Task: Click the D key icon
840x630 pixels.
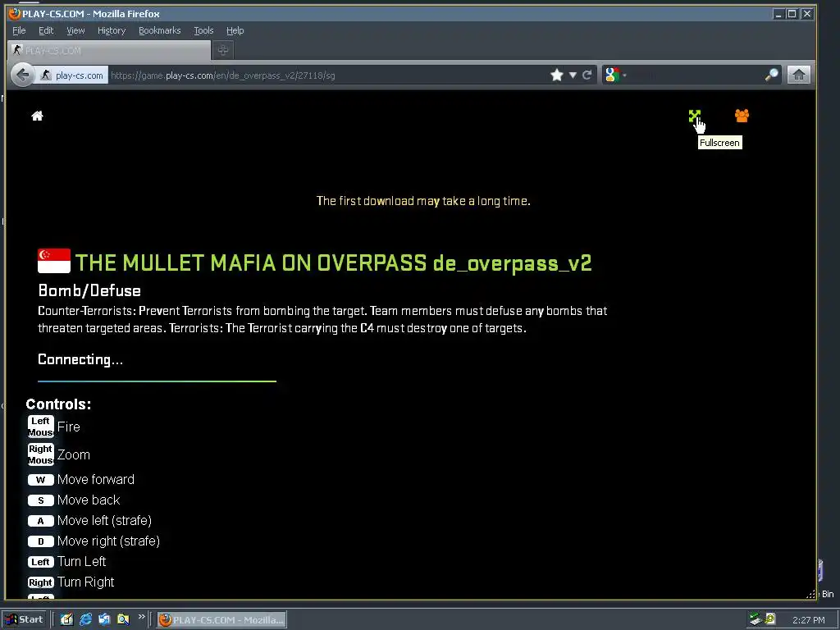Action: pos(41,541)
